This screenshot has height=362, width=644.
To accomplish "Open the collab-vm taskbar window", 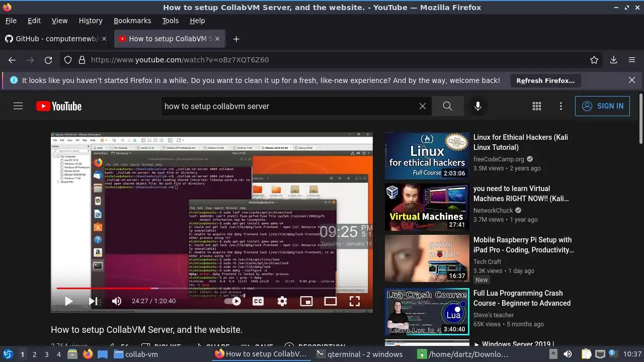I will (136, 354).
